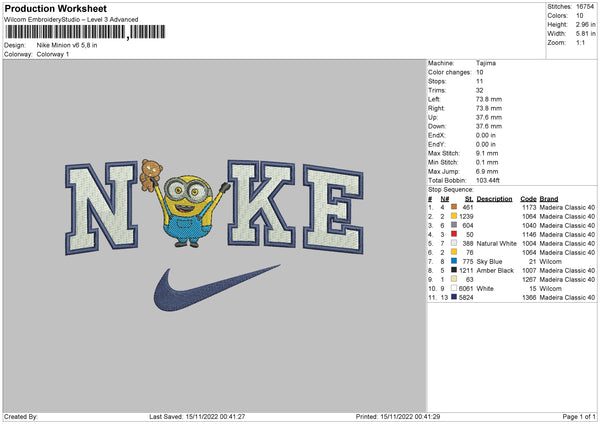
Task: Click the 'Printed: 15/11/2022 00:41:29' text
Action: point(398,416)
